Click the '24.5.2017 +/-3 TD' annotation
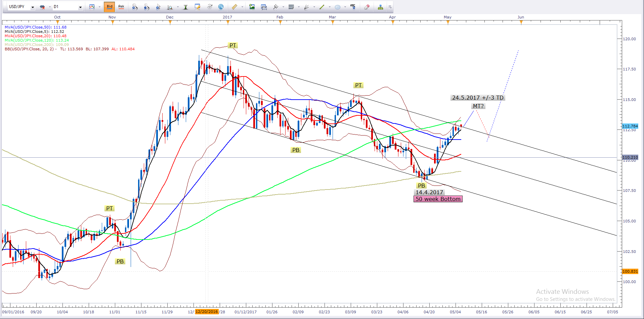 [x=477, y=98]
